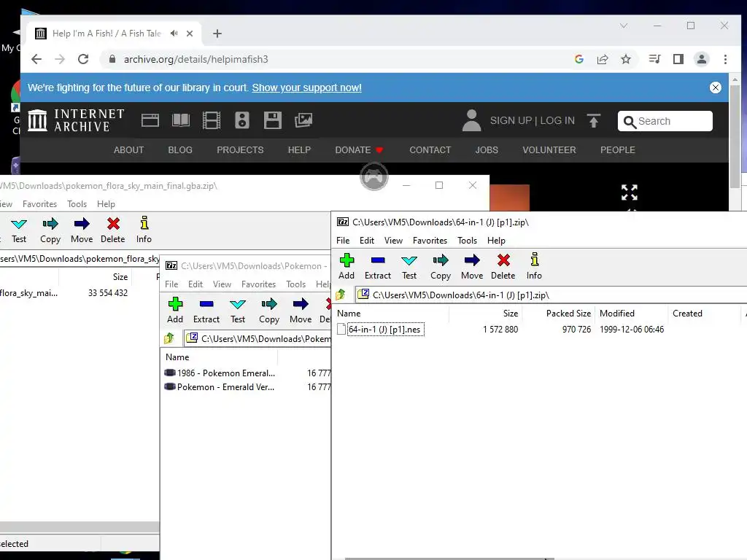Screen dimensions: 747x560
Task: Open the Internet Archive audio speaker icon
Action: (242, 120)
